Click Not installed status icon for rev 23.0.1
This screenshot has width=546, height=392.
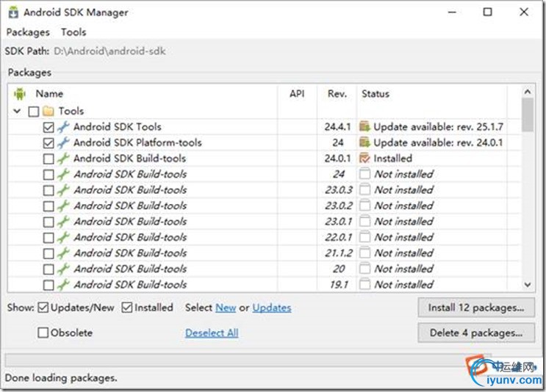(364, 221)
